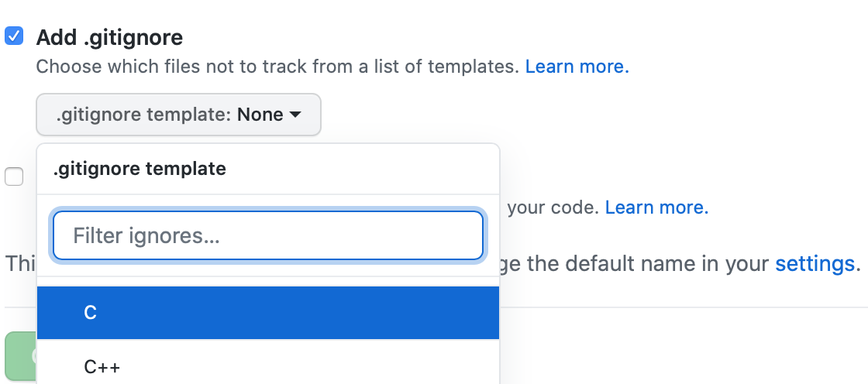The image size is (868, 384).
Task: Follow the settings link
Action: click(815, 263)
